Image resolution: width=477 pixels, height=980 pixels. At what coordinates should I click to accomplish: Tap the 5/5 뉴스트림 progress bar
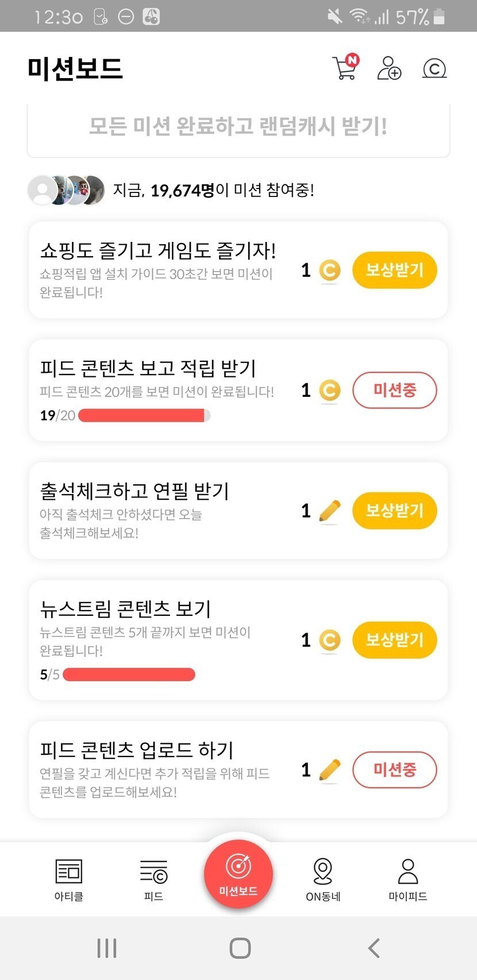[129, 674]
